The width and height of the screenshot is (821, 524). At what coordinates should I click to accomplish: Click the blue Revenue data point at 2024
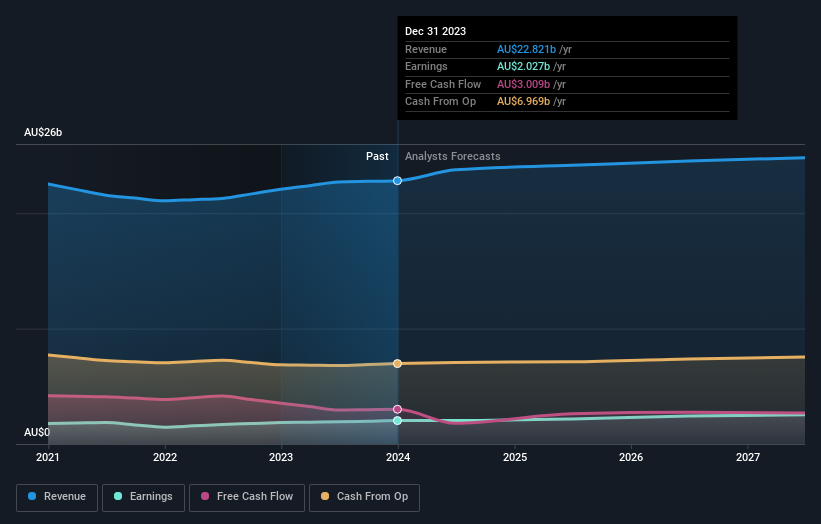397,181
